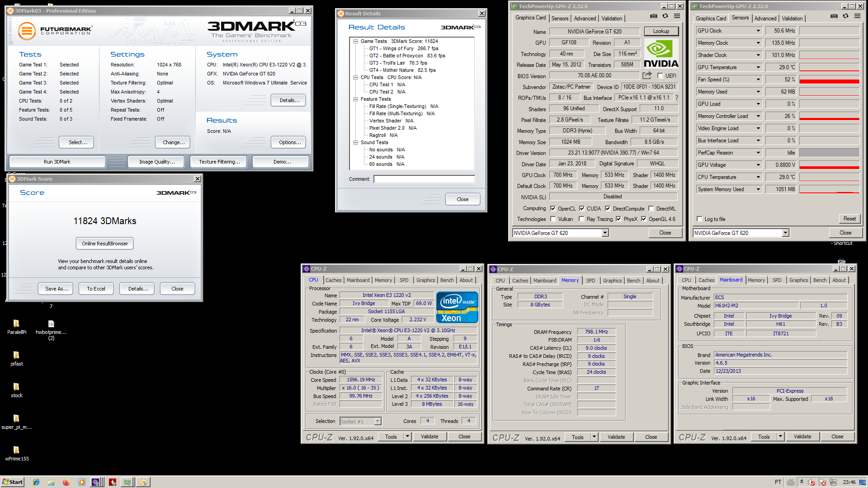Select the stock desktop folder

pos(16,390)
